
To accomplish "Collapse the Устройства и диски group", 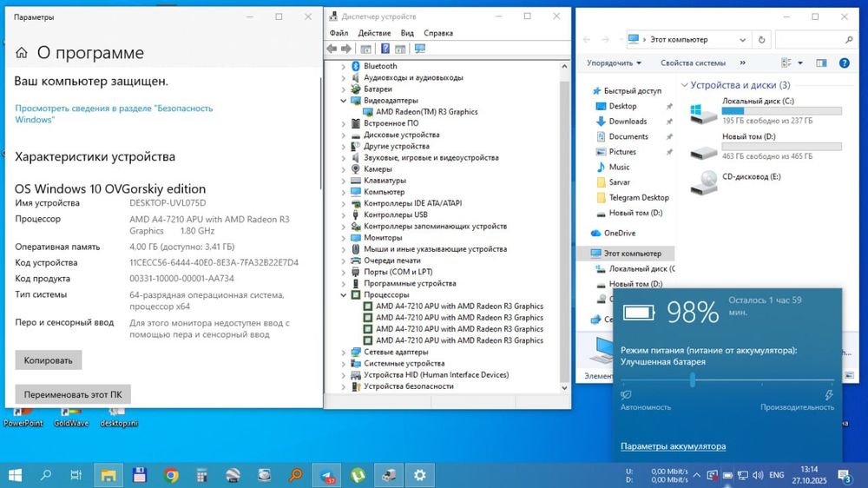I will pos(684,85).
